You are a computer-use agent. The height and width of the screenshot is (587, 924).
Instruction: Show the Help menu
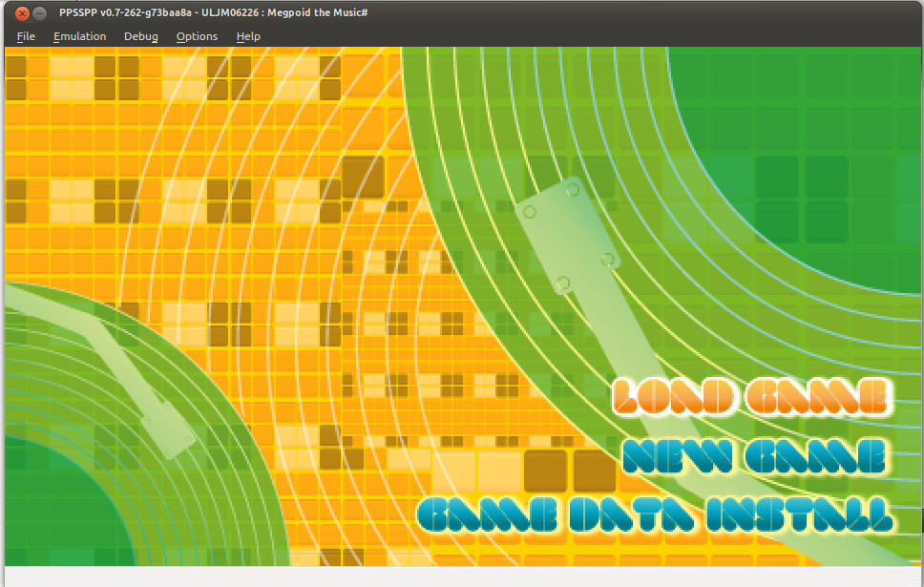click(248, 36)
